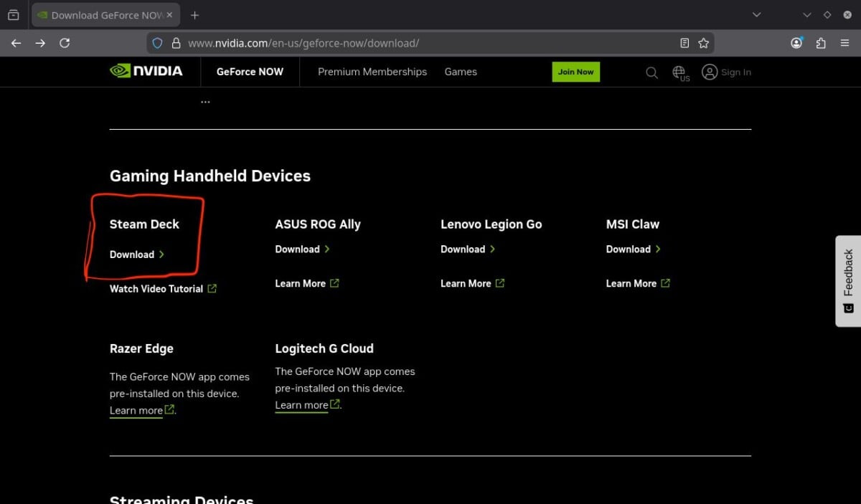The image size is (861, 504).
Task: Bookmark this page with the star icon
Action: point(704,43)
